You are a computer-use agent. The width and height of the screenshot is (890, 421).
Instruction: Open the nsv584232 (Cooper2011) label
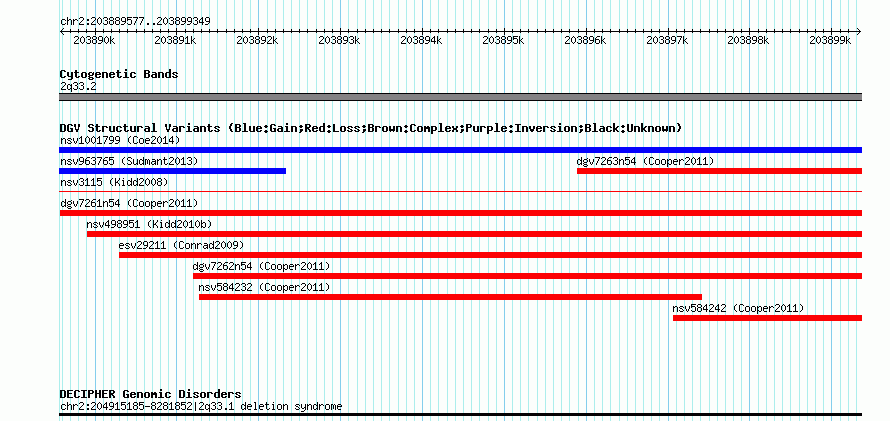coord(264,287)
